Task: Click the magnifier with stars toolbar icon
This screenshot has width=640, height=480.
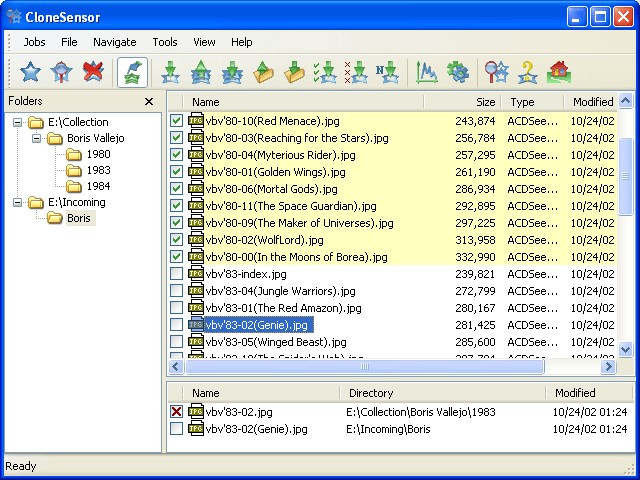Action: pyautogui.click(x=496, y=72)
